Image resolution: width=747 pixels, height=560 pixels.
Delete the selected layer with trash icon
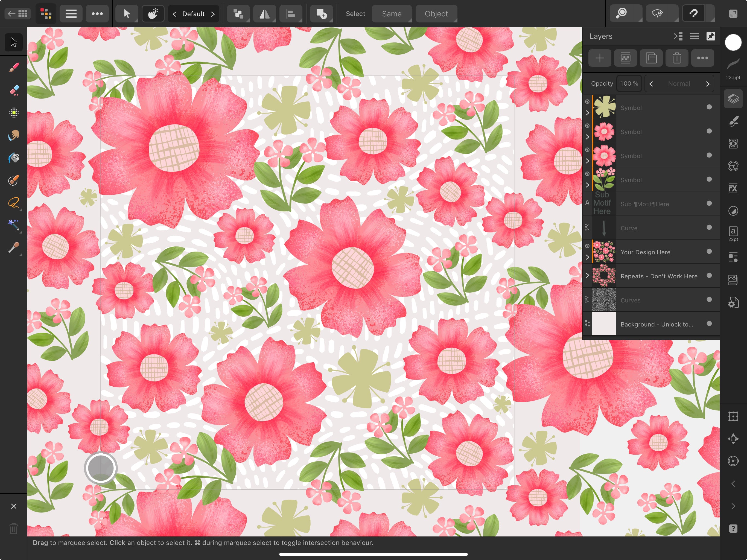click(676, 58)
